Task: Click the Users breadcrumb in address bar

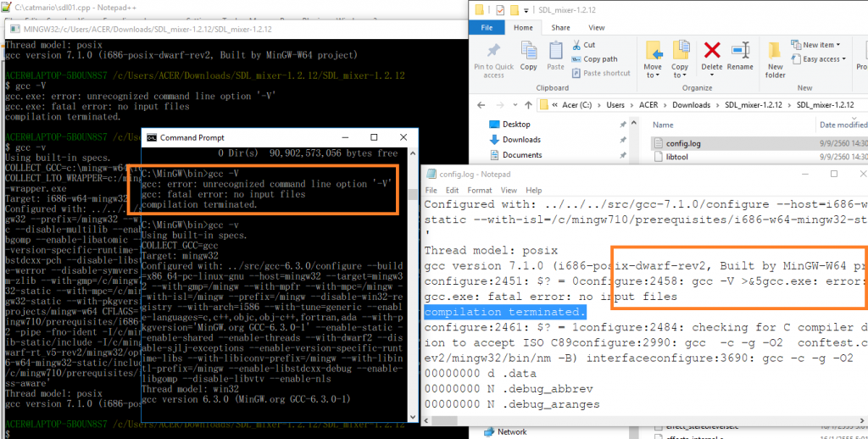Action: point(615,104)
